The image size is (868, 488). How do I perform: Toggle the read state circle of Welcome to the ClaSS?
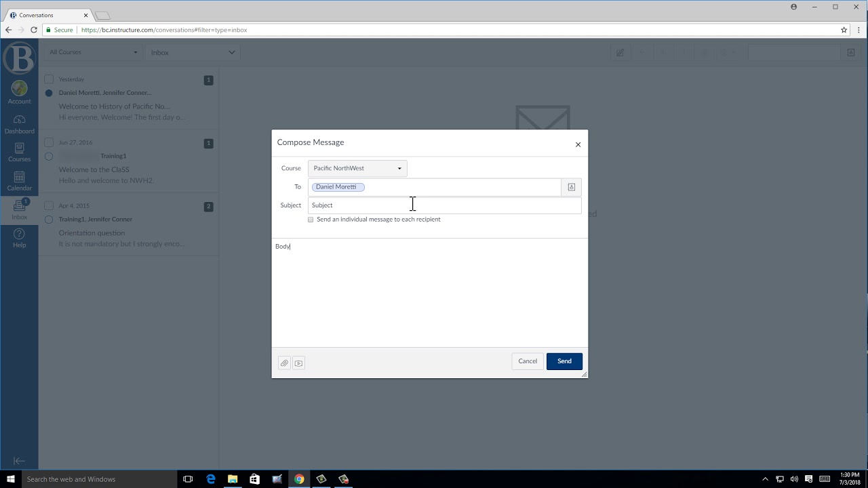click(49, 156)
